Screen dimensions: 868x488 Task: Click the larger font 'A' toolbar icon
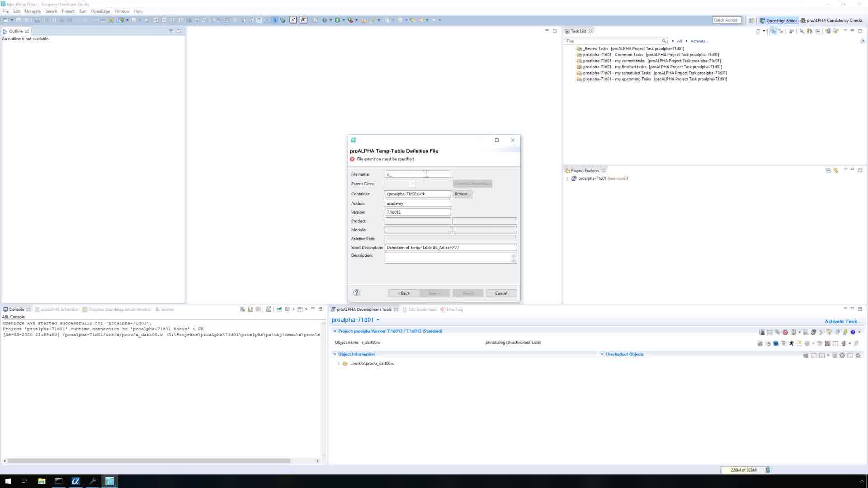coord(303,20)
